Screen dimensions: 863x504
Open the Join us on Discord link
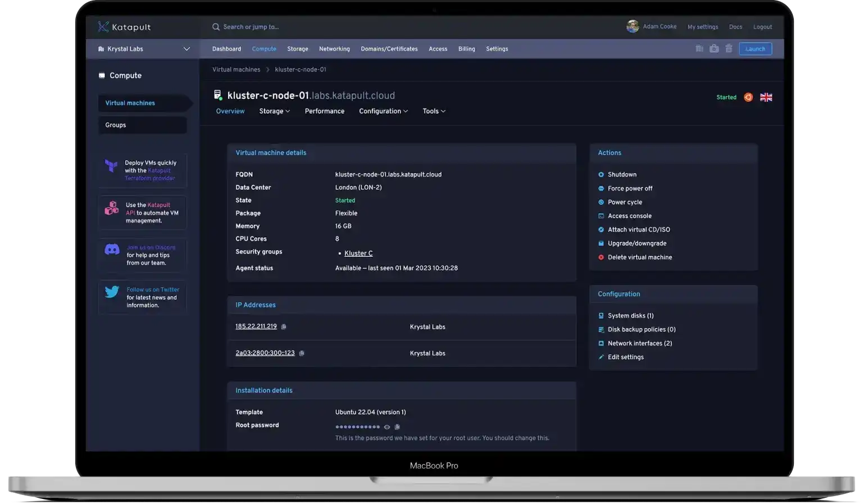(x=151, y=247)
